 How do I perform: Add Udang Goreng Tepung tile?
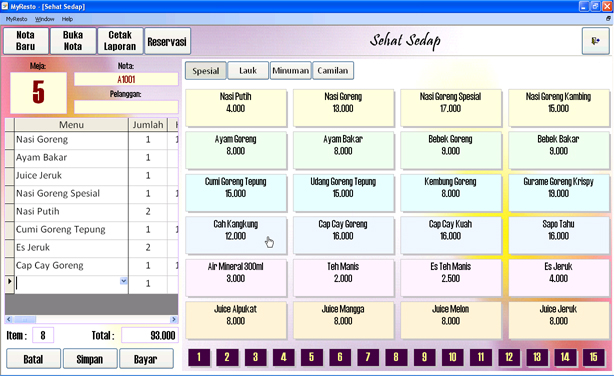pyautogui.click(x=343, y=193)
